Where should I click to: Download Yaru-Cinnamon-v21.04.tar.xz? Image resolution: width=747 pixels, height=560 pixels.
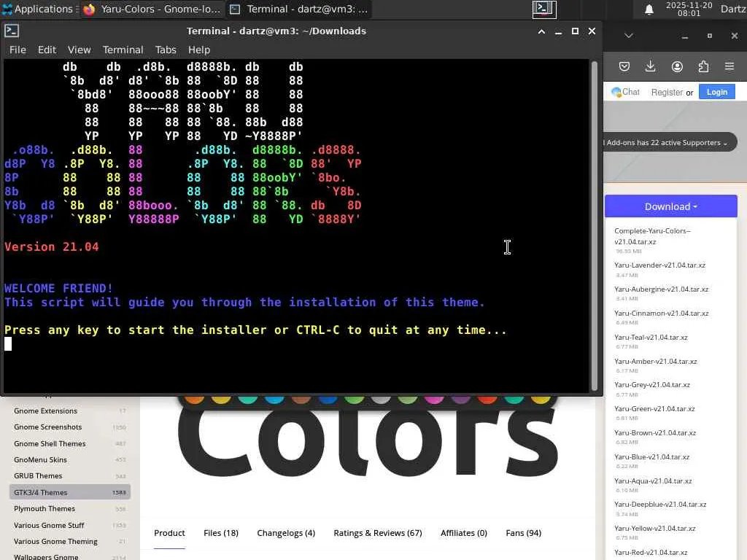(661, 314)
